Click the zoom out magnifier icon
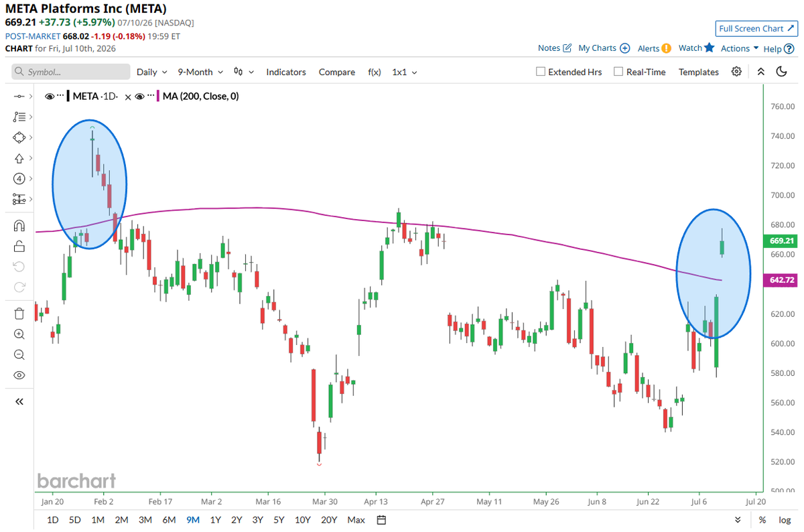Viewport: 804px width, 532px height. (x=19, y=354)
